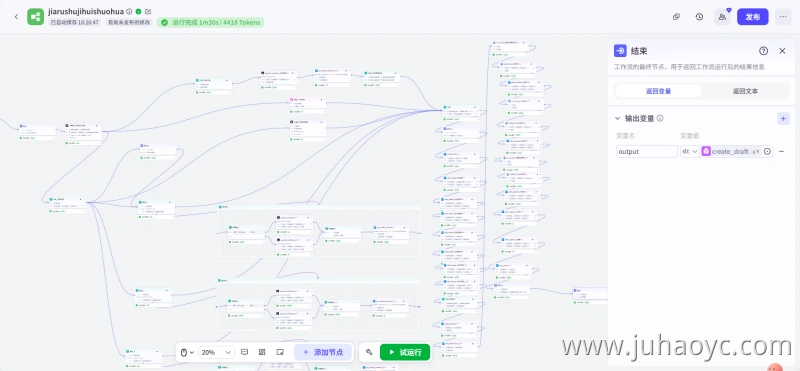Open the collaborators icon beside 发布
800x371 pixels.
pyautogui.click(x=722, y=17)
